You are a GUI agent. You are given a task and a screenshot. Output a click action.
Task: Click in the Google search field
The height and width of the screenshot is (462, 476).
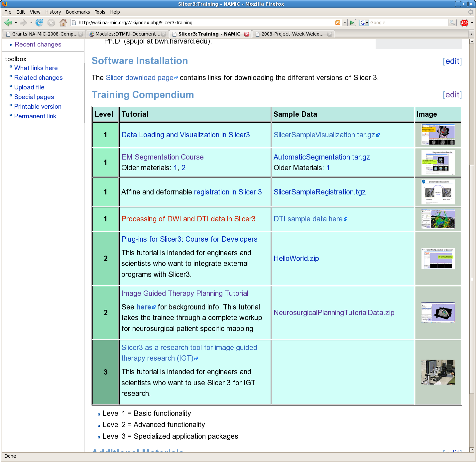(408, 23)
